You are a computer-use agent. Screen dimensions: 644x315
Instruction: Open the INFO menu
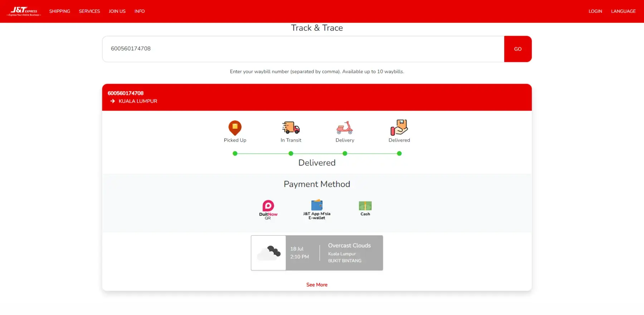[140, 11]
